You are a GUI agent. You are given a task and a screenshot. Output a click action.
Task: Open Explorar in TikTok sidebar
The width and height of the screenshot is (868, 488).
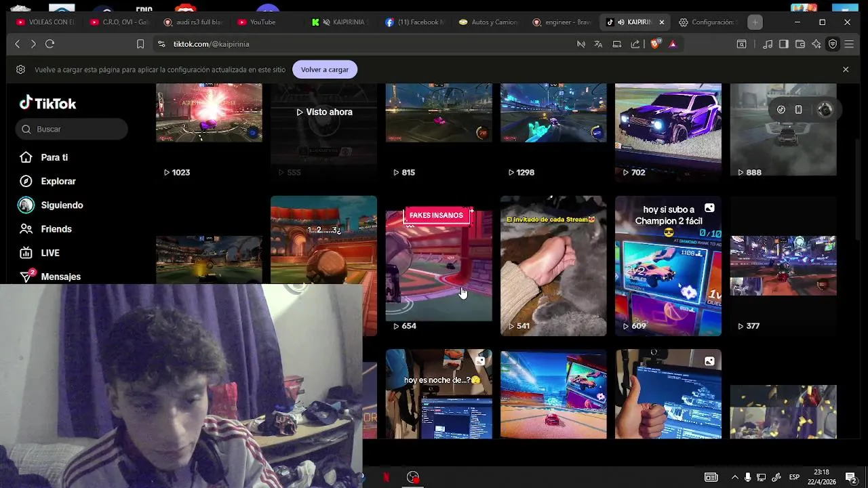tap(48, 181)
